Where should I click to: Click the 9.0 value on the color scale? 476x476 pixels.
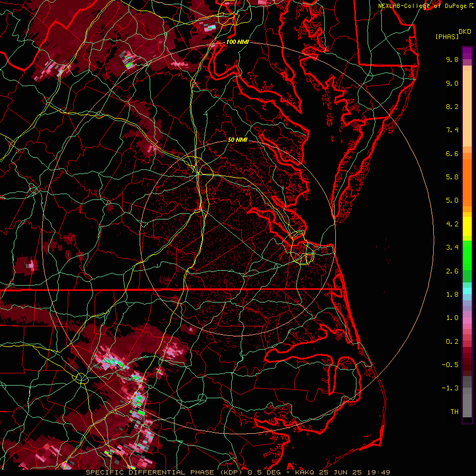coord(452,83)
